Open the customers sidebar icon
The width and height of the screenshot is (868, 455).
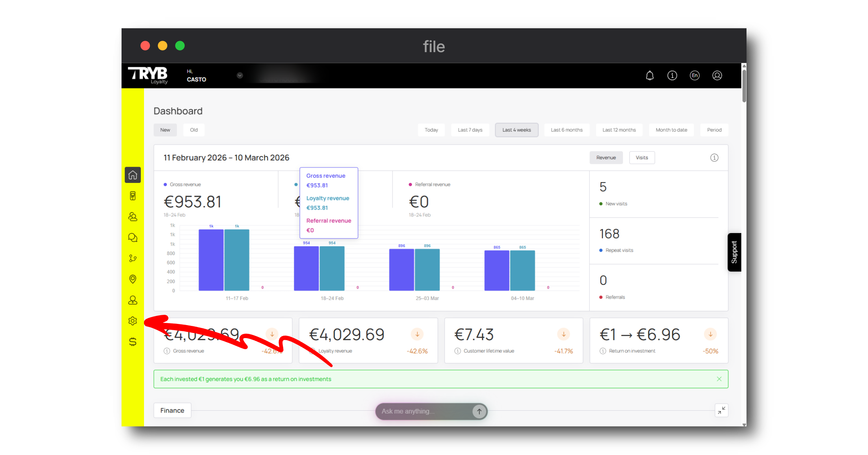[133, 216]
